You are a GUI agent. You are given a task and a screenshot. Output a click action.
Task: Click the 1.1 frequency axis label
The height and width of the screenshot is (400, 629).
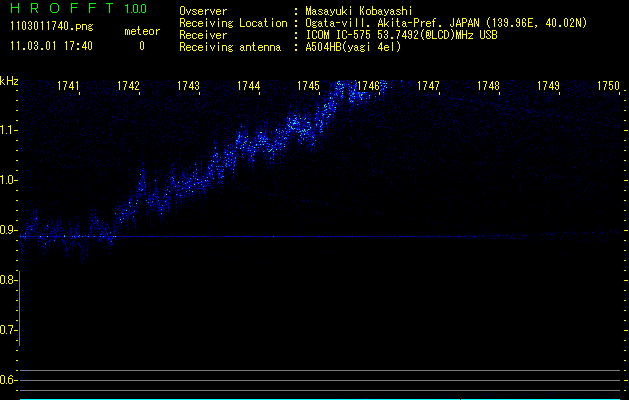click(x=9, y=130)
